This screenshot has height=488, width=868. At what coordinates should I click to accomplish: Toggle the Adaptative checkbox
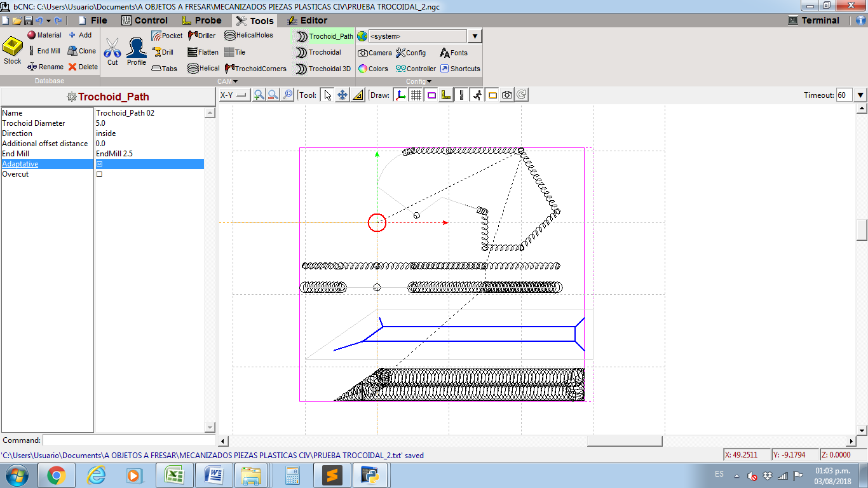pos(99,164)
